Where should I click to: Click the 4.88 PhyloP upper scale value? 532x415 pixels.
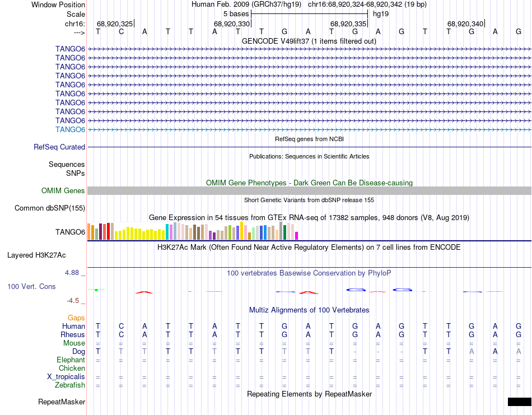(x=72, y=273)
